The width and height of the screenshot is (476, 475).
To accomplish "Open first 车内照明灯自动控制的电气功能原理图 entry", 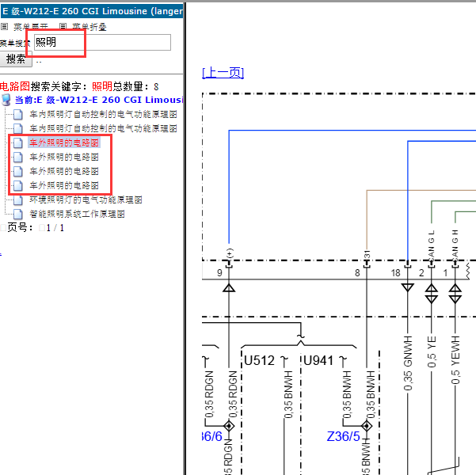I will (x=103, y=115).
